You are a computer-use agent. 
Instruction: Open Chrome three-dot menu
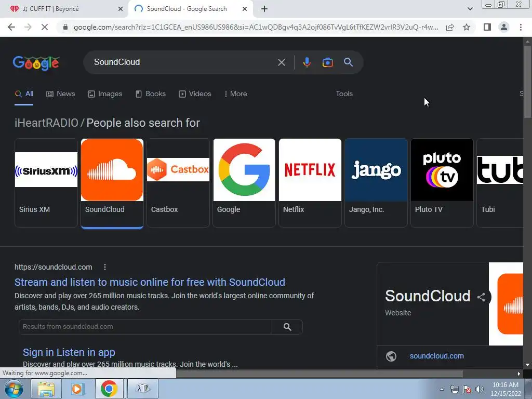[521, 27]
